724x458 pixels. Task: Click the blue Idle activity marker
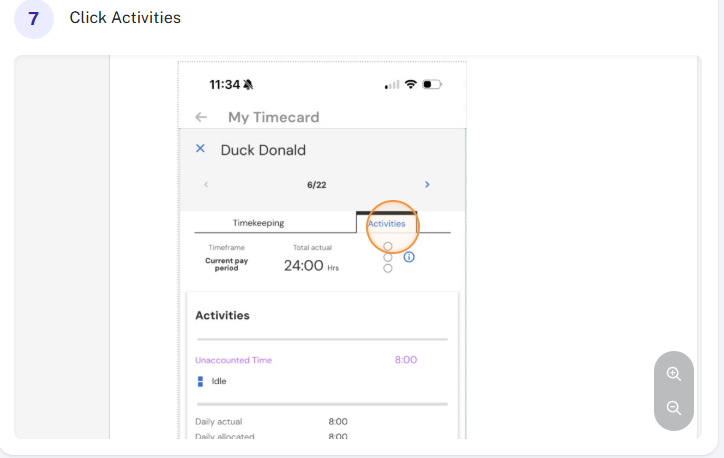pos(200,381)
